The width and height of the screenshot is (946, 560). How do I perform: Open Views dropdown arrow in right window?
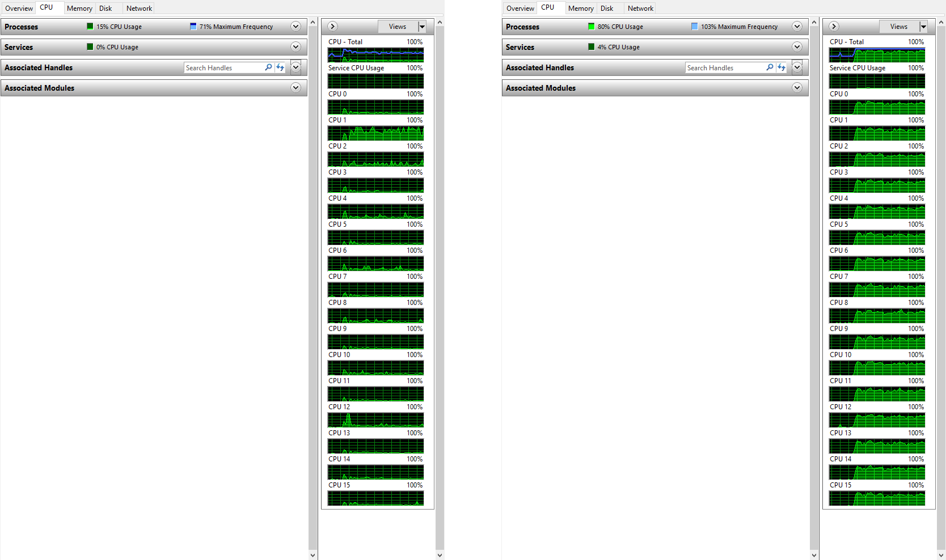tap(923, 27)
